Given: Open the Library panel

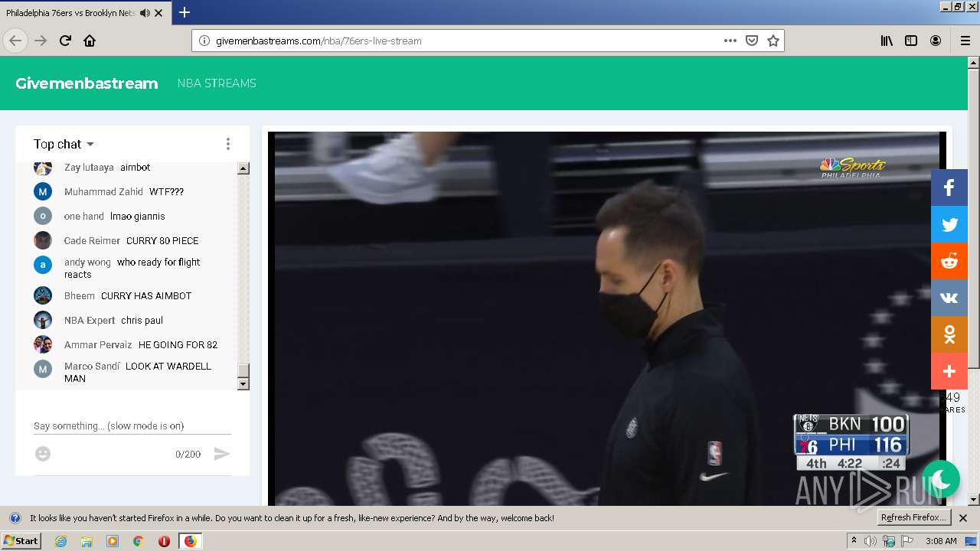Looking at the screenshot, I should pyautogui.click(x=887, y=41).
